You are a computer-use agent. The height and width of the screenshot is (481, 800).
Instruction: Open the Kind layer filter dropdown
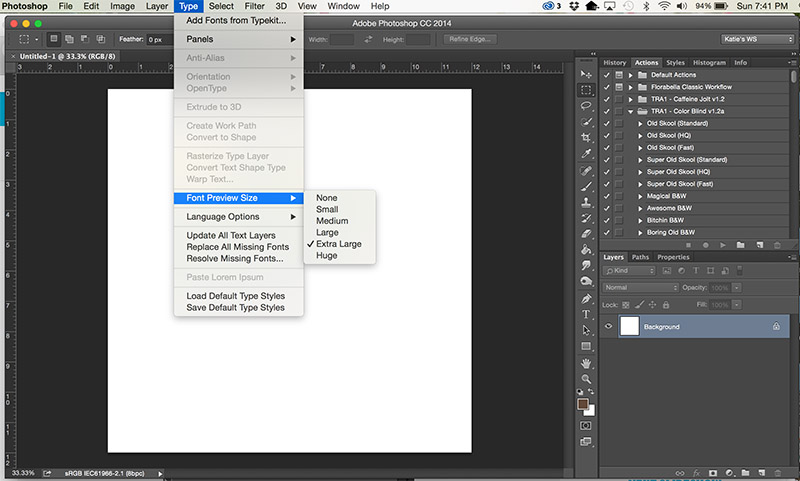click(629, 271)
